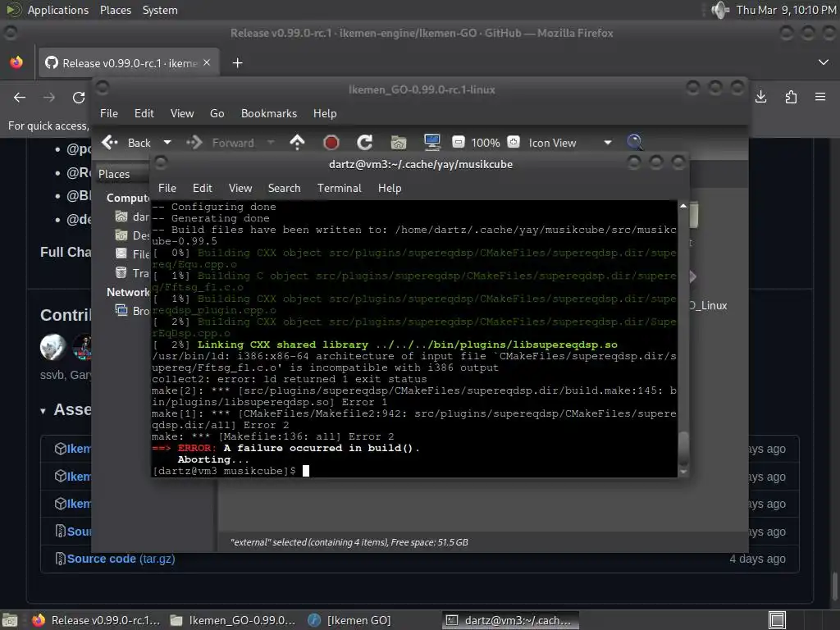Screen dimensions: 840x630
Task: Reload the Firefox page
Action: pos(79,98)
